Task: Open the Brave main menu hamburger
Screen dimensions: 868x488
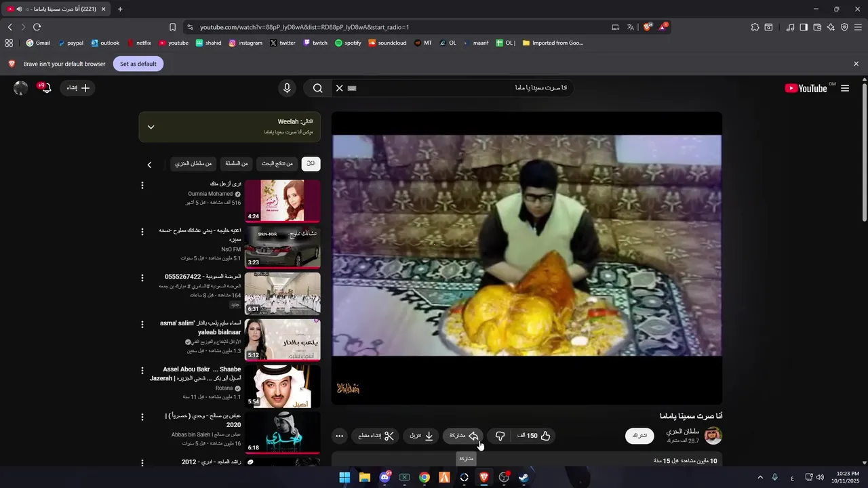Action: 859,27
